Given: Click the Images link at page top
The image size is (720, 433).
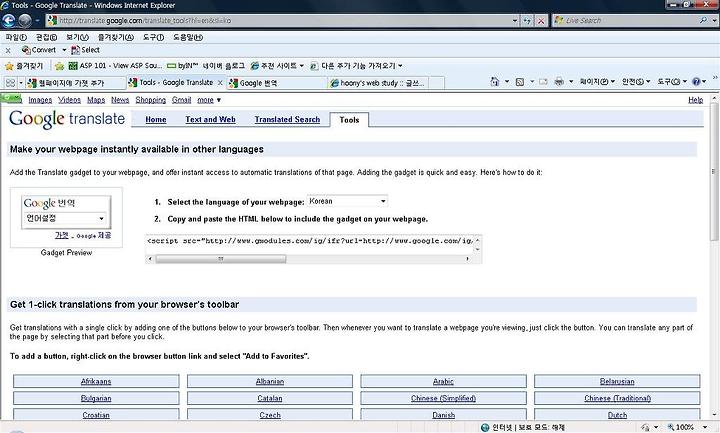Looking at the screenshot, I should click(40, 100).
